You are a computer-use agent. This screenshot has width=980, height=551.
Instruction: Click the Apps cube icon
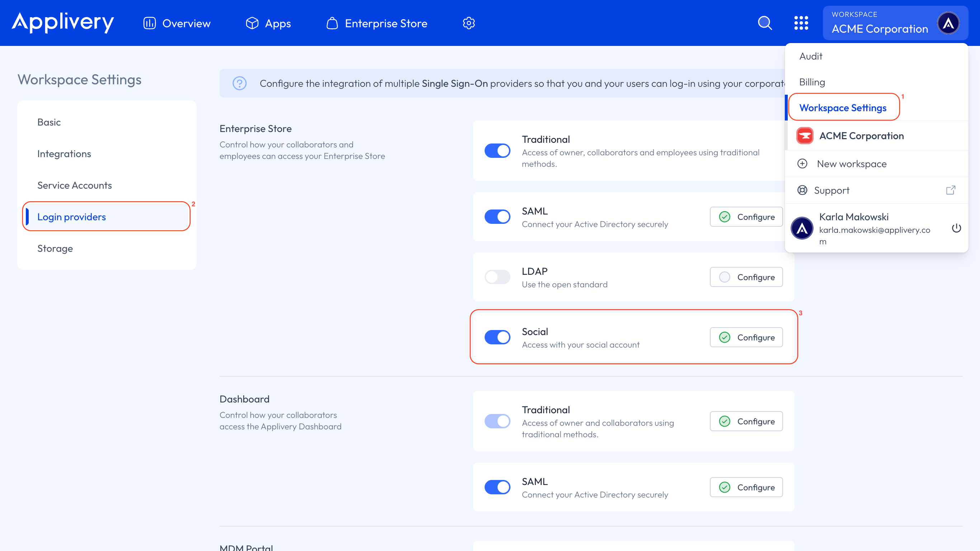pos(252,23)
